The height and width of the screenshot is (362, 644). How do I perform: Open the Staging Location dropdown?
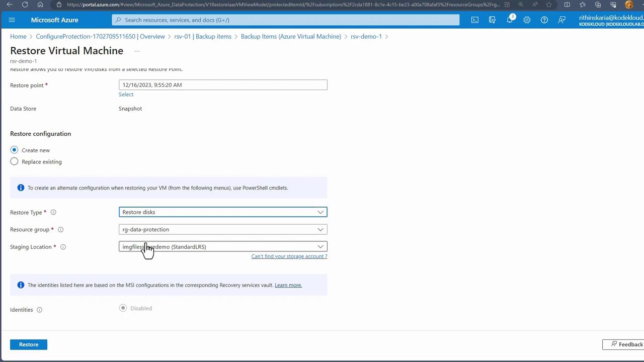[223, 246]
